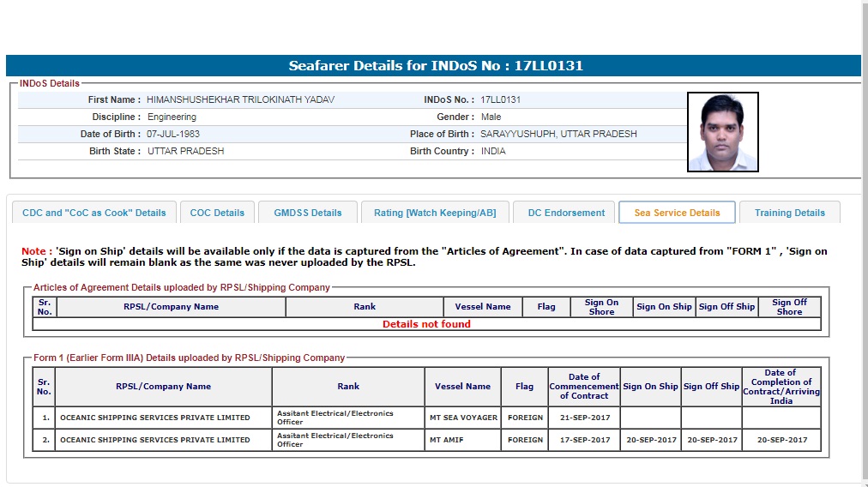Select the 17-SEP-2017 commencement date cell
The image size is (868, 487).
584,440
